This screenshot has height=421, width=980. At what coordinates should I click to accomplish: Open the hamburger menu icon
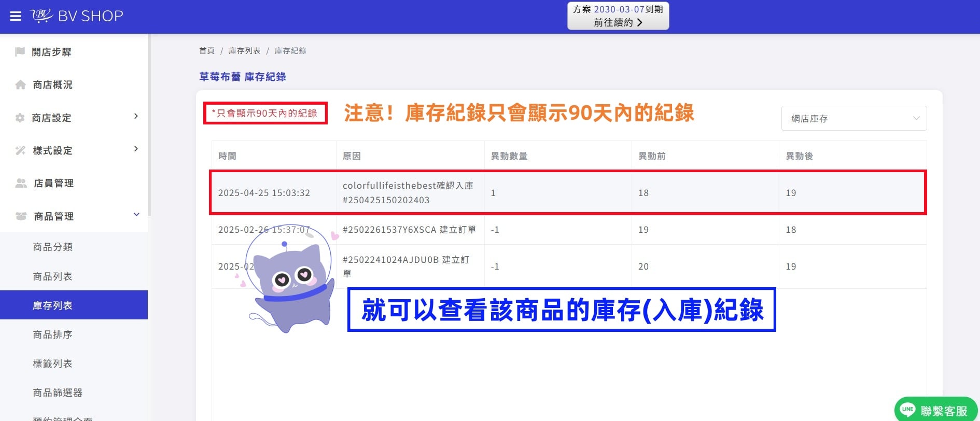coord(16,16)
